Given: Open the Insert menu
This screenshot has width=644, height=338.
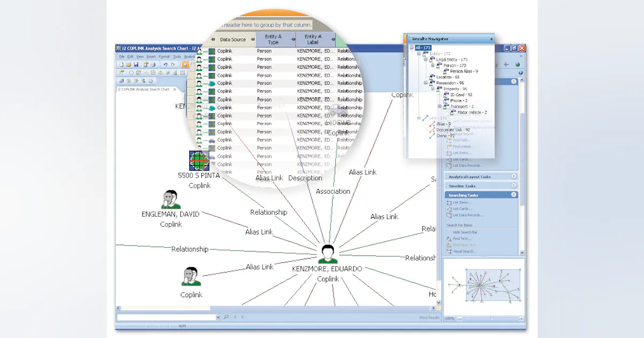Looking at the screenshot, I should point(151,56).
